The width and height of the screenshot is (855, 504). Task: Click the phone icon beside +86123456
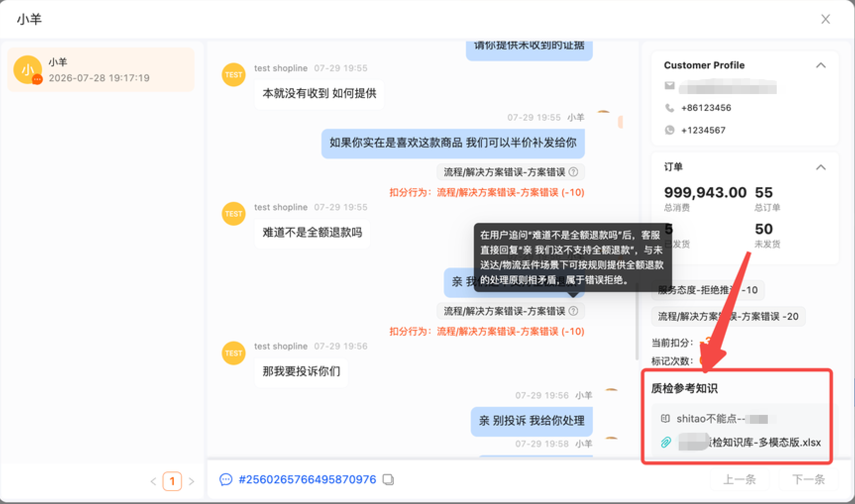pos(670,108)
